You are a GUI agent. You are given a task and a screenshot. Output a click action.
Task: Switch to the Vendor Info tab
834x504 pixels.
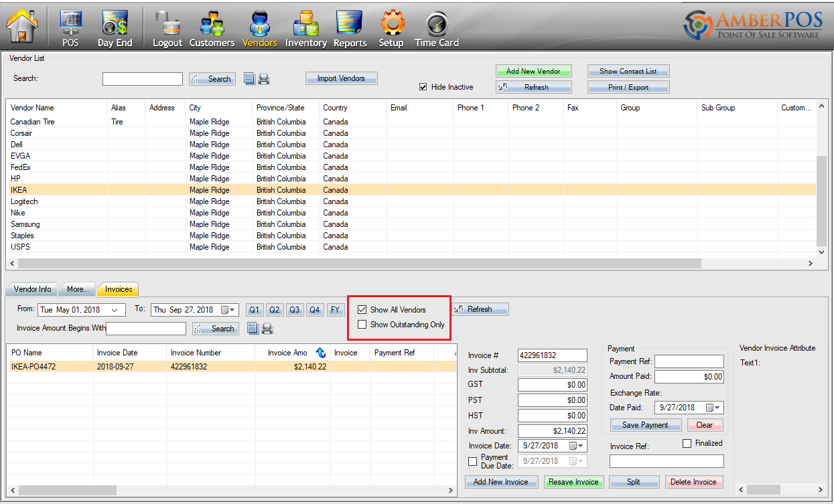(x=32, y=289)
